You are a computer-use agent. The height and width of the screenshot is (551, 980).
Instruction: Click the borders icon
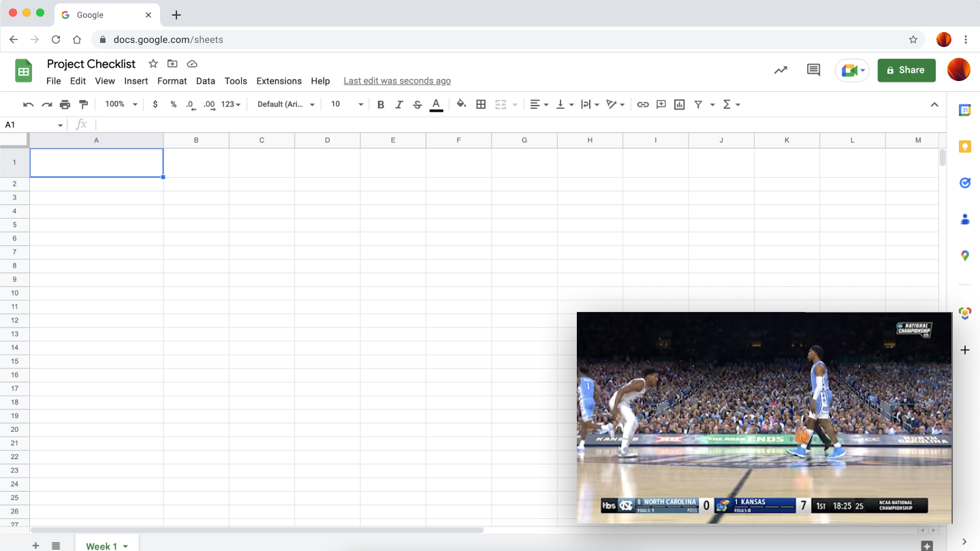click(481, 104)
